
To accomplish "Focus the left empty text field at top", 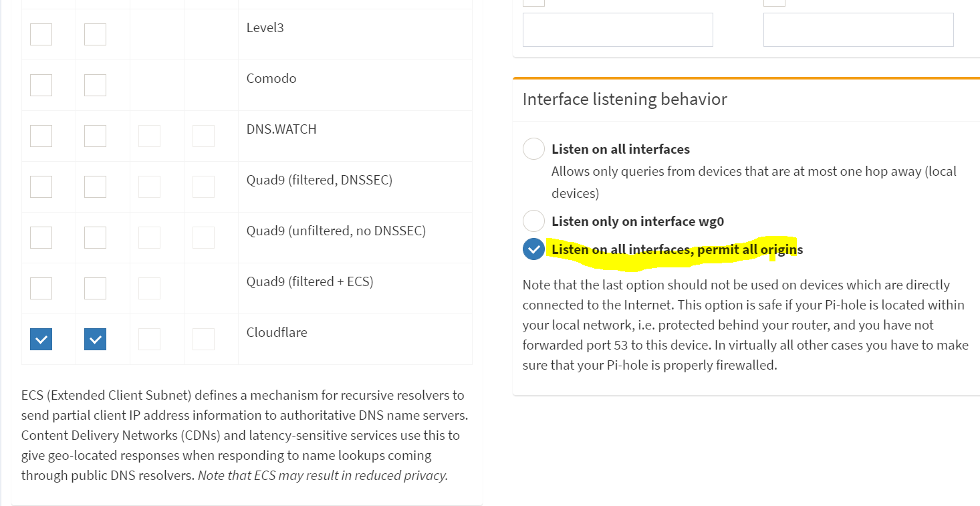I will pos(618,29).
